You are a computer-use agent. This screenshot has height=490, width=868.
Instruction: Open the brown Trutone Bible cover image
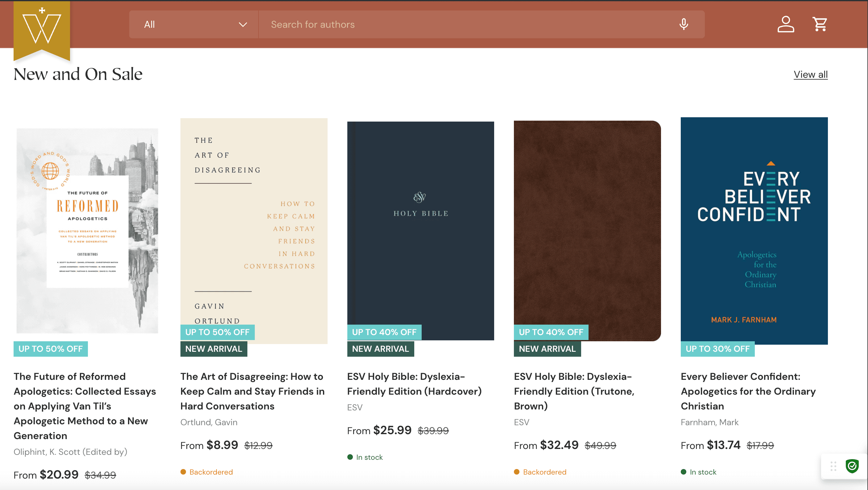(587, 231)
